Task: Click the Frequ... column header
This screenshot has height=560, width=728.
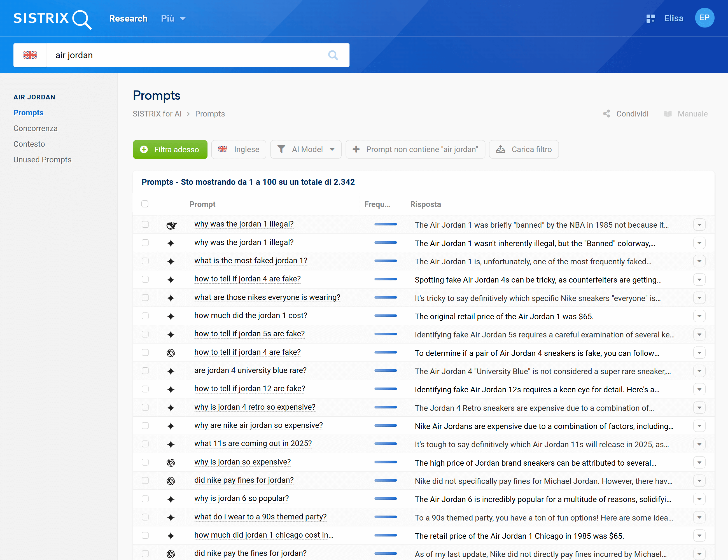Action: click(377, 204)
